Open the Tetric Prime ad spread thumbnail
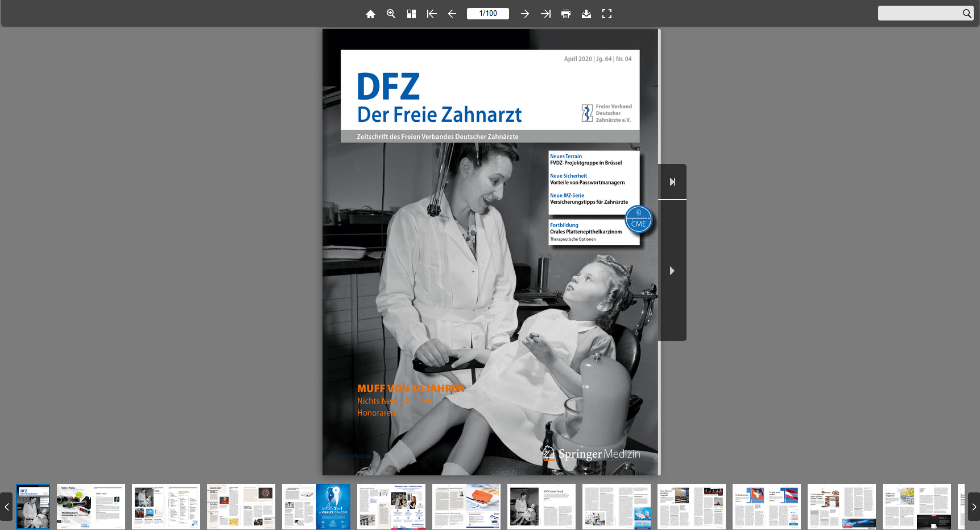Screen dimensions: 980x530 [x=91, y=507]
